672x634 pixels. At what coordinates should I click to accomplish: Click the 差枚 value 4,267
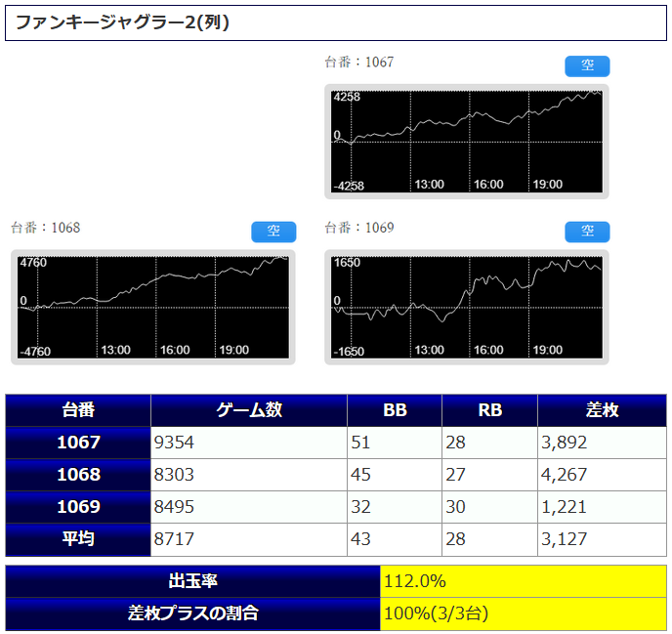click(x=602, y=475)
